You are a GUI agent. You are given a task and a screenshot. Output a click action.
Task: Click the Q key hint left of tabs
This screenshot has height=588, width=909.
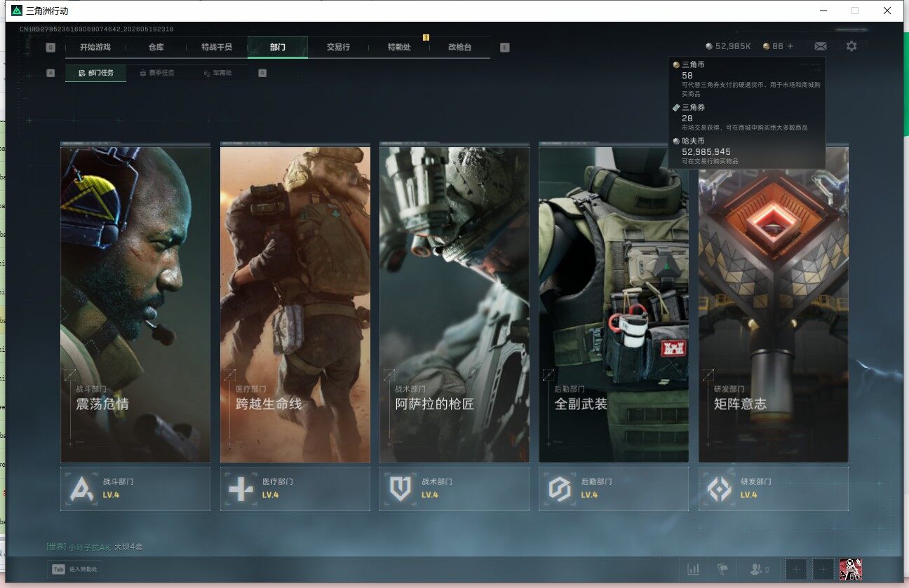[x=50, y=48]
